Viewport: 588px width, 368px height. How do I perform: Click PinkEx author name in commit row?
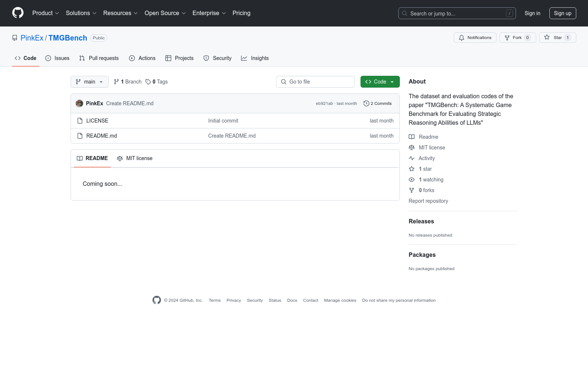[x=94, y=103]
